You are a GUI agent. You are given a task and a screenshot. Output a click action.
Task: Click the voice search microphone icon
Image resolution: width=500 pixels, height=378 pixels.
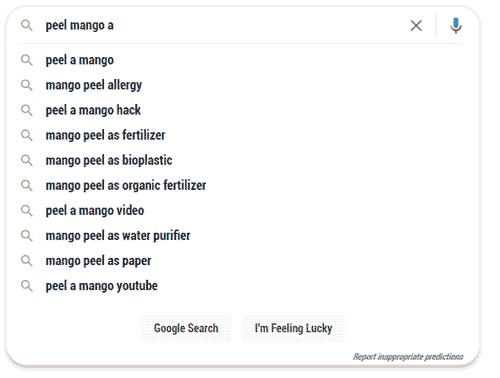456,25
